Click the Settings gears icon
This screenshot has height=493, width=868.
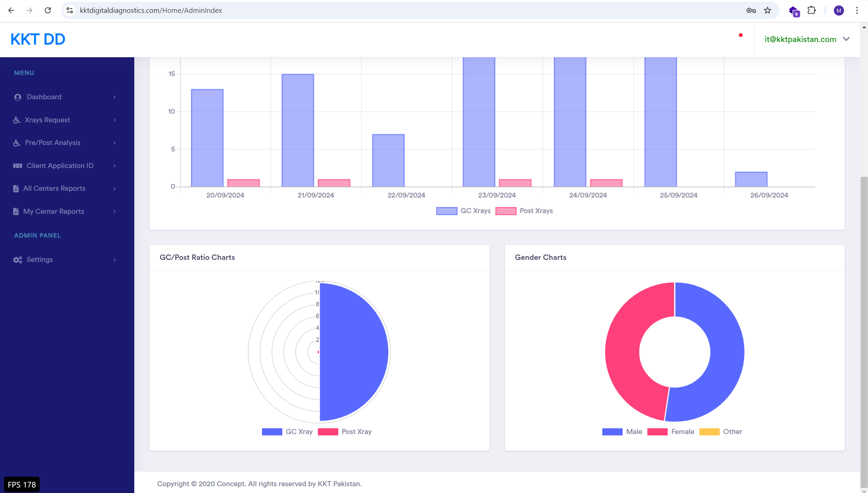point(18,260)
